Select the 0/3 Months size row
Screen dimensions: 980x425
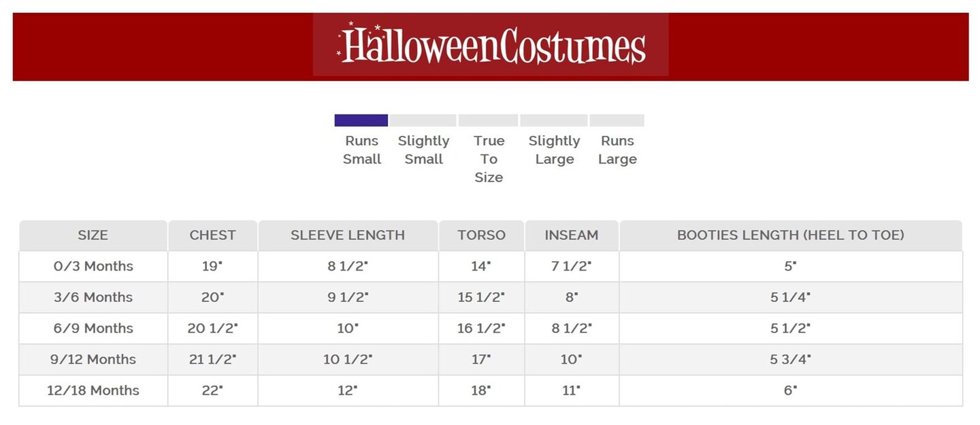(x=93, y=267)
